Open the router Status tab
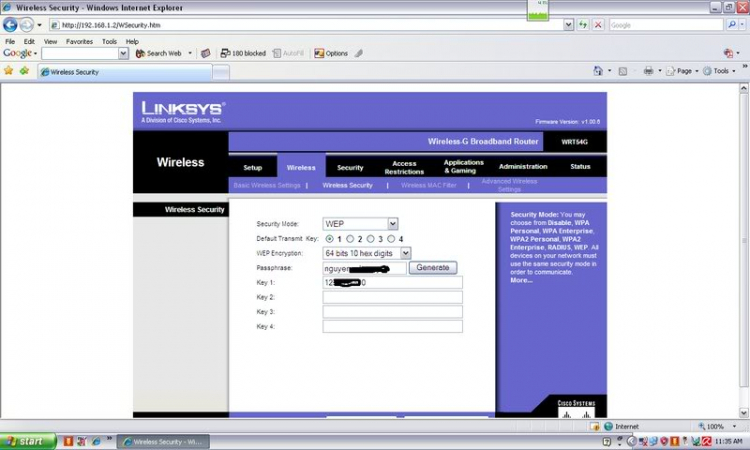This screenshot has width=750, height=450. point(580,166)
